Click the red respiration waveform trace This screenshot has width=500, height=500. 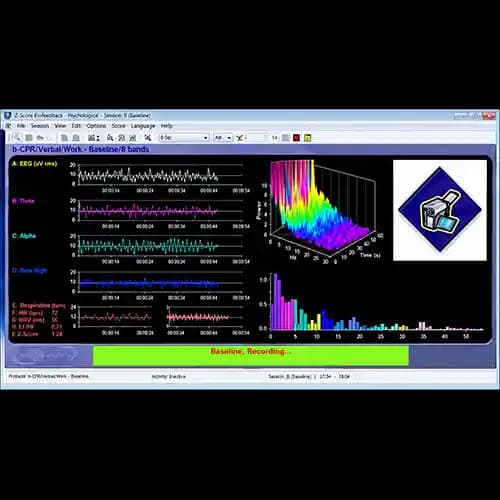[x=115, y=317]
